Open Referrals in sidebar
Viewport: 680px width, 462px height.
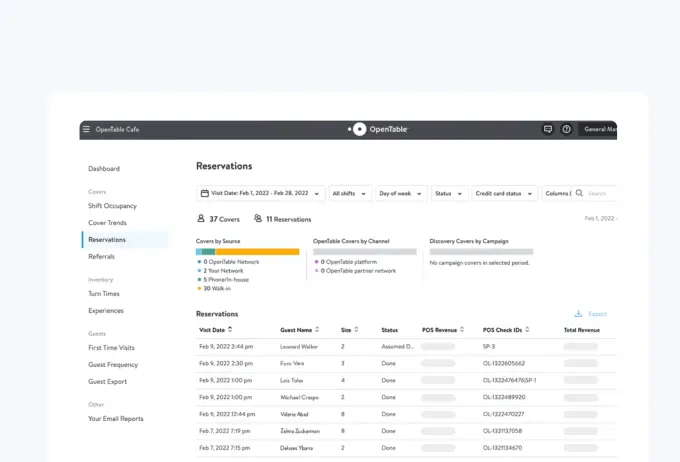[x=101, y=256]
